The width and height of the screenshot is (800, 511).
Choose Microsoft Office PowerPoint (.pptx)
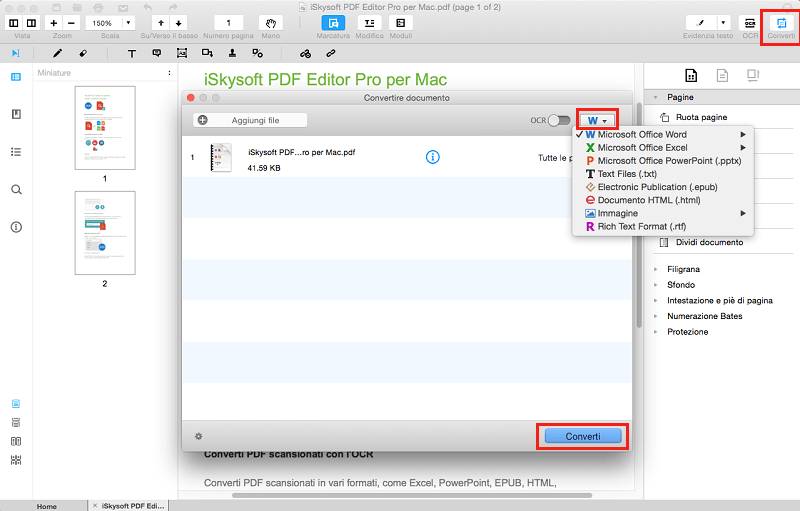coord(663,161)
